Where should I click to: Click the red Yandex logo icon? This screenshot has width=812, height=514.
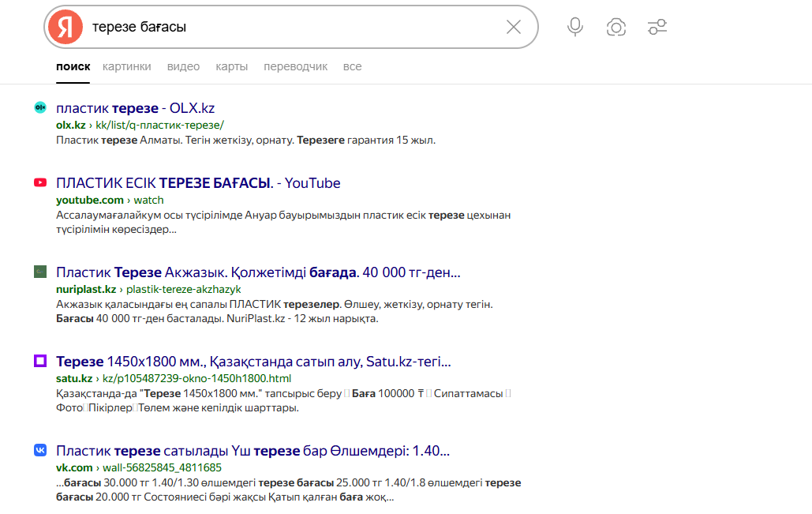tap(65, 27)
